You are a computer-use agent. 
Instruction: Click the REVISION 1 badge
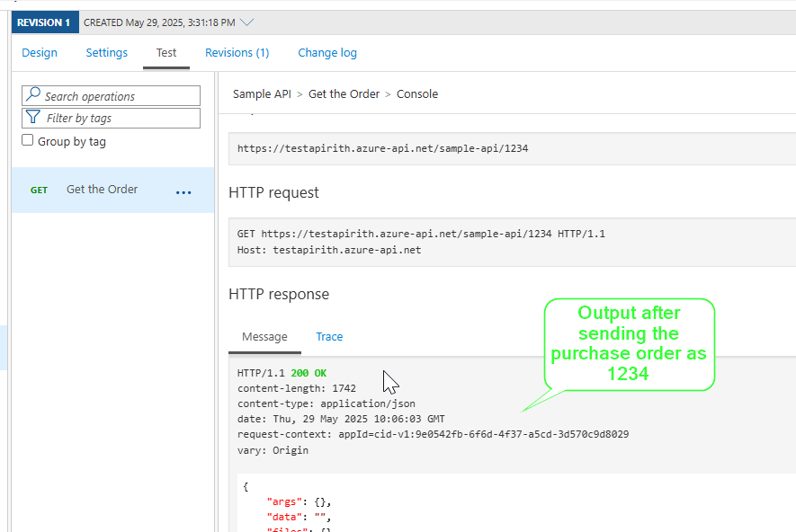point(44,22)
